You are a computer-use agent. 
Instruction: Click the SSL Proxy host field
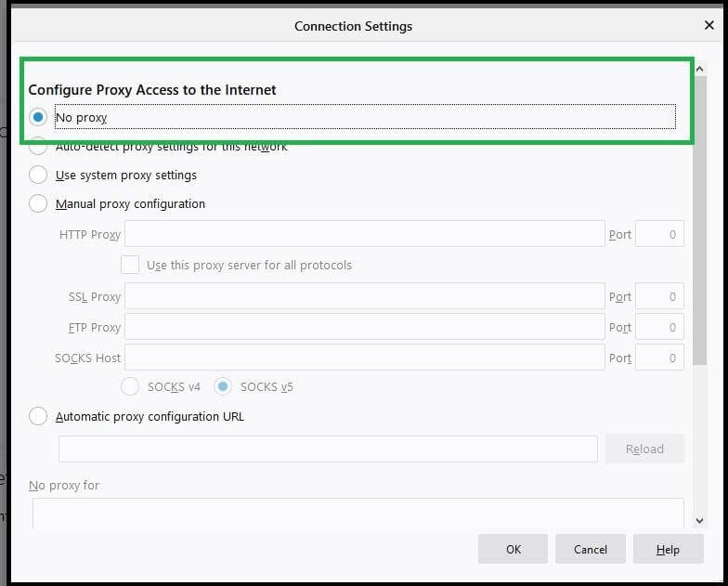pyautogui.click(x=364, y=295)
